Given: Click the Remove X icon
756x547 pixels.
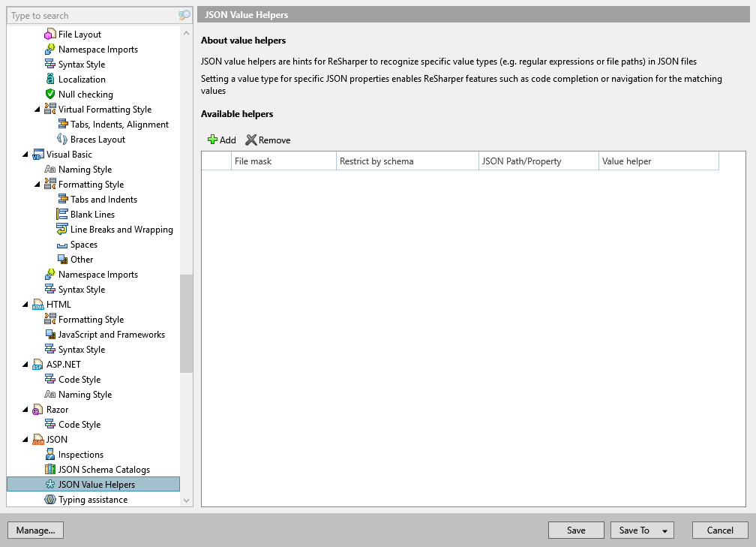Looking at the screenshot, I should pyautogui.click(x=251, y=140).
